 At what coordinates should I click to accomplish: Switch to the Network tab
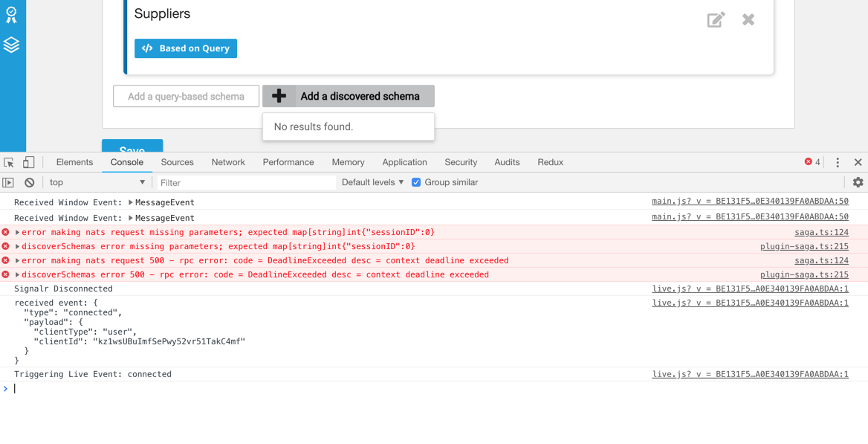(228, 162)
